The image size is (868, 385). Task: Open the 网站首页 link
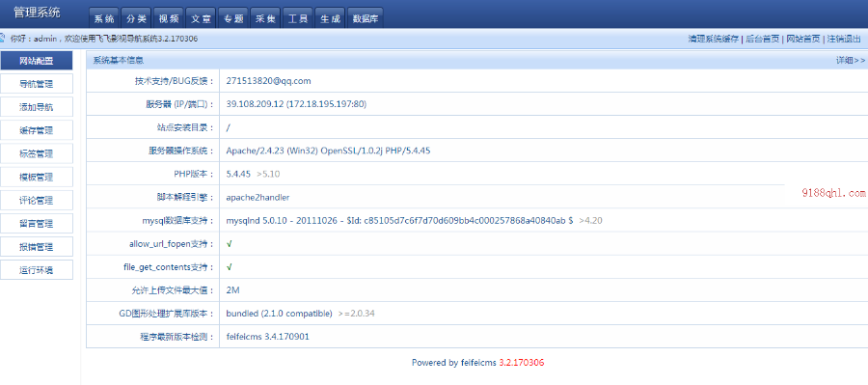click(803, 39)
